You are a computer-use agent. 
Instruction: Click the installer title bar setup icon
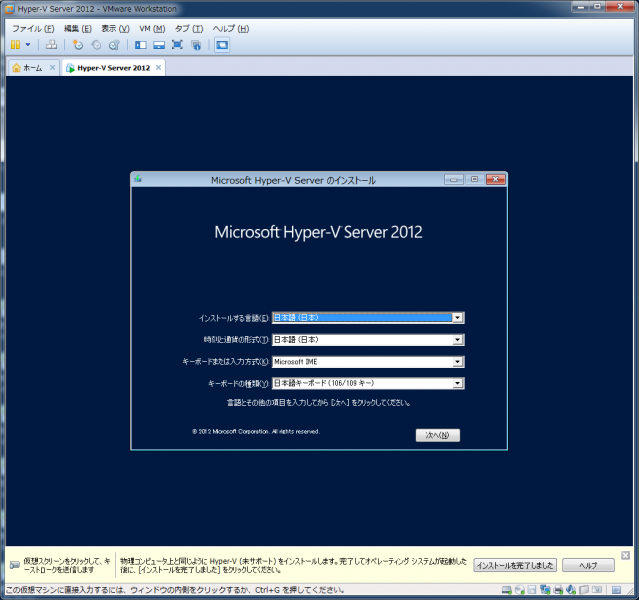[138, 179]
